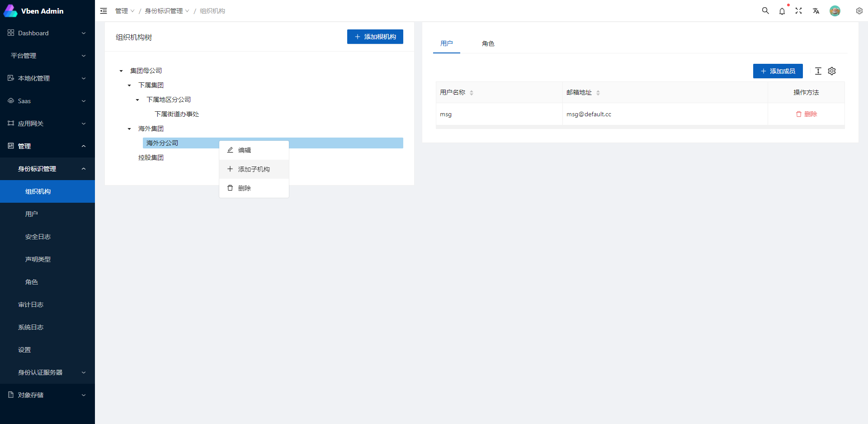Sort table by 邮箱地址 column

coord(598,93)
